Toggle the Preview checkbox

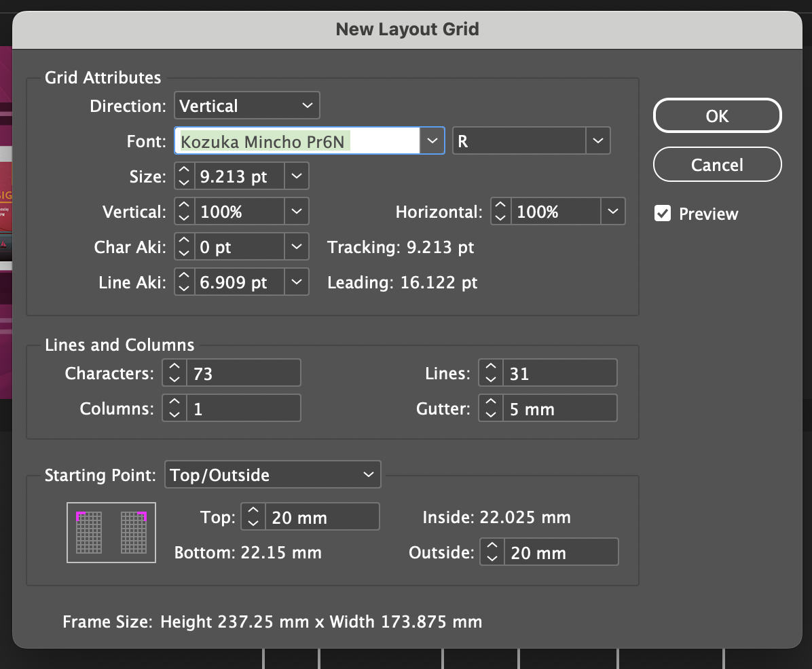pos(663,214)
